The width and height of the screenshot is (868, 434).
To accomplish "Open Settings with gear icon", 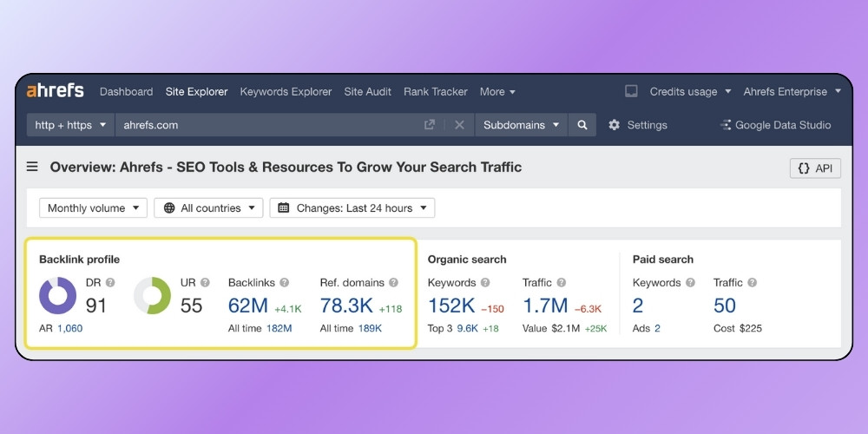I will (x=638, y=125).
